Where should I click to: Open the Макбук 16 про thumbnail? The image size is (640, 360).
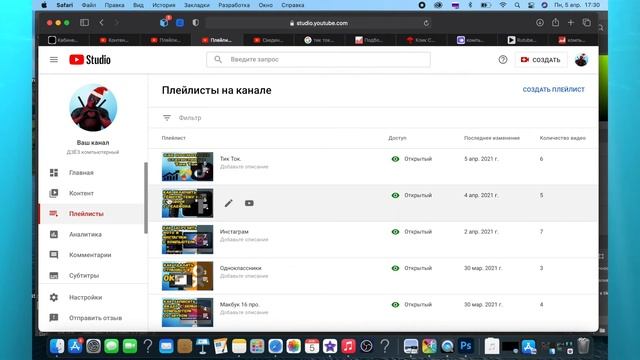pos(187,312)
